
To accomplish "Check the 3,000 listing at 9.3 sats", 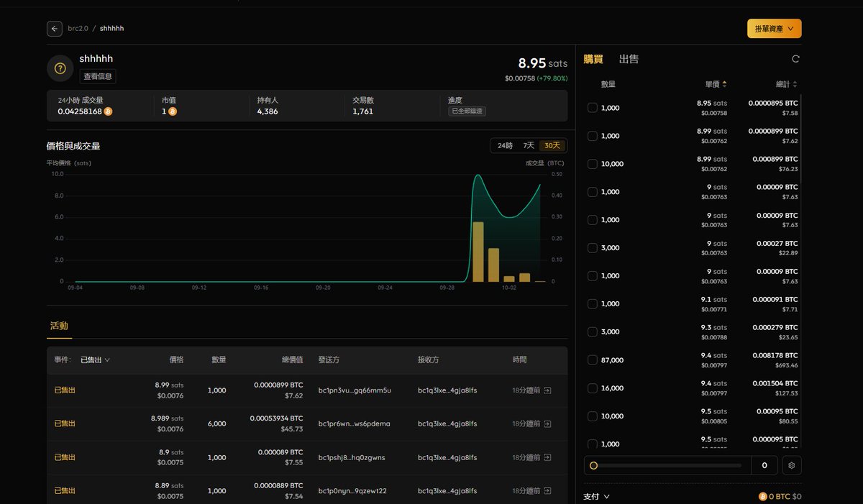I will [x=593, y=332].
